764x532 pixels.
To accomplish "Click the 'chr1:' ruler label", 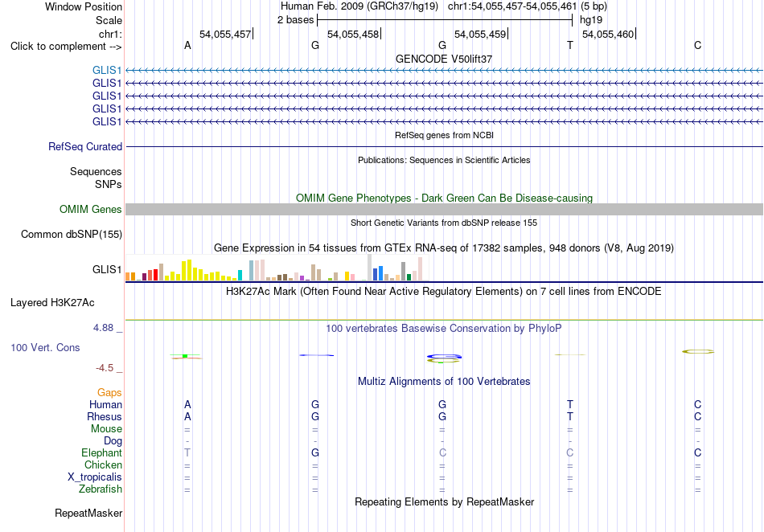I will pyautogui.click(x=110, y=34).
